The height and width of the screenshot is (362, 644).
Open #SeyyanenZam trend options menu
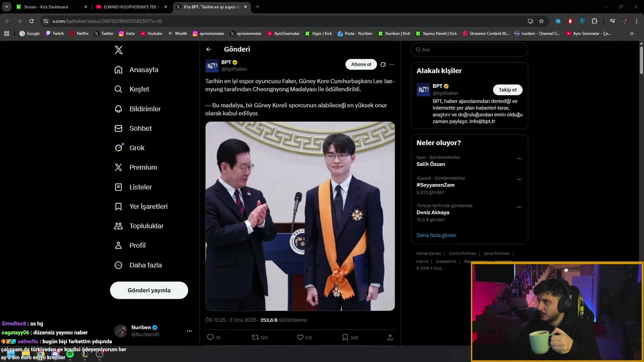pos(519,179)
